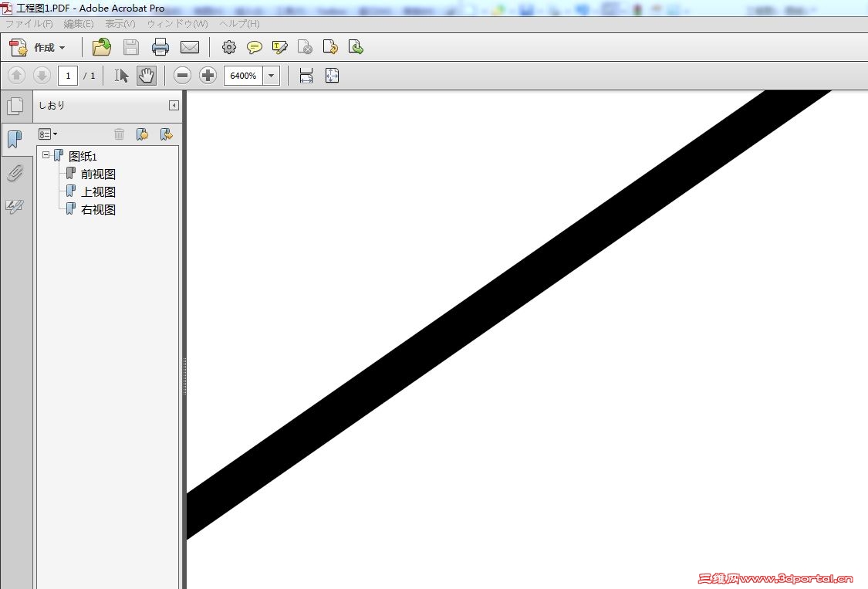Open the signatures panel icon
The height and width of the screenshot is (589, 868).
click(x=15, y=207)
